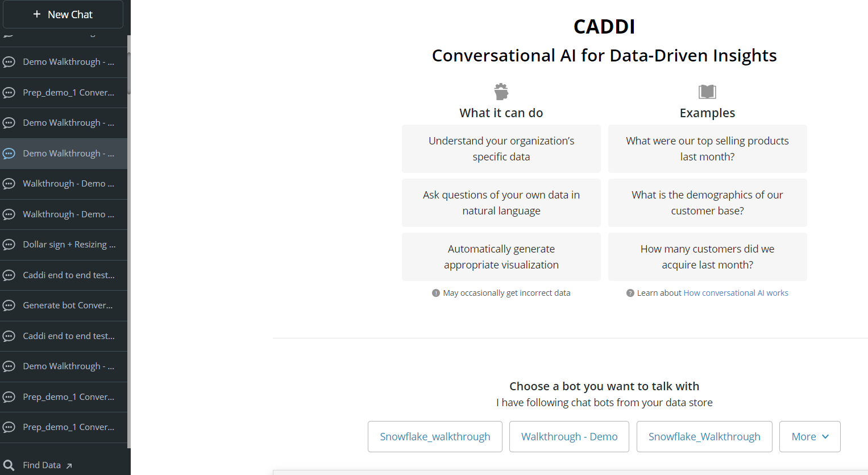868x475 pixels.
Task: Click the info icon beside May occasionally get incorrect data
Action: (436, 293)
